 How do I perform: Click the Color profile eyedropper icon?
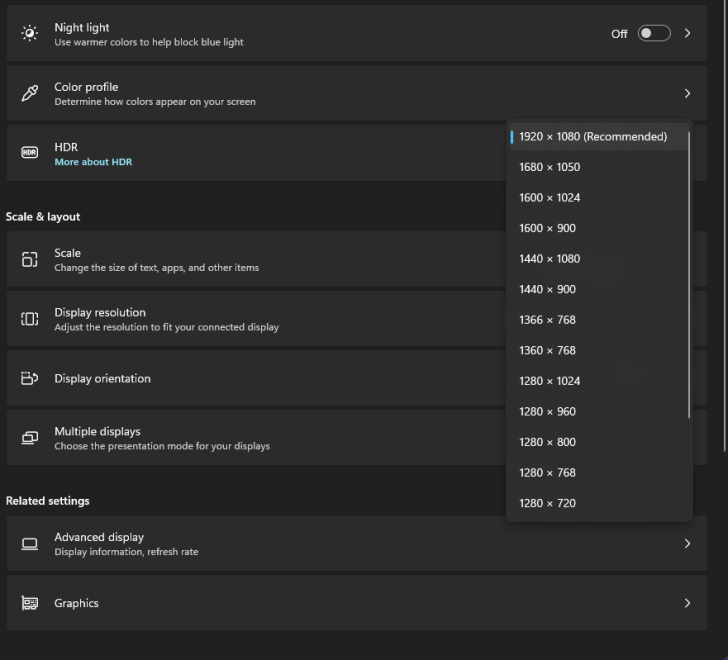pos(30,93)
